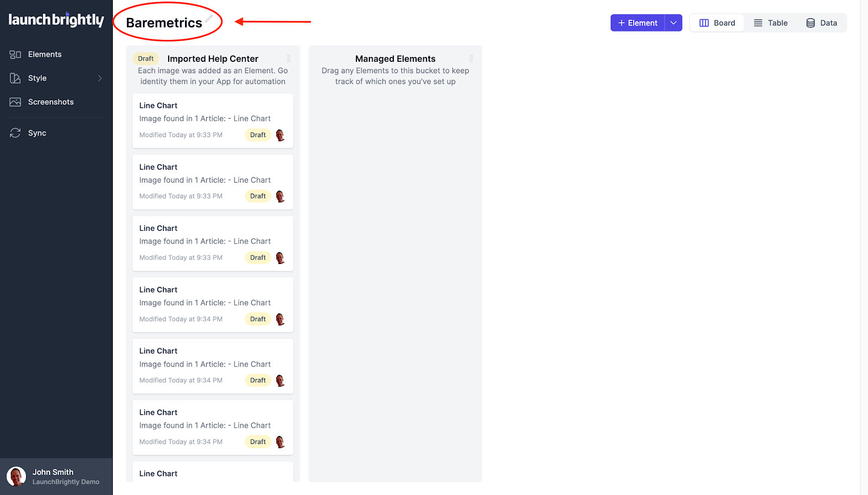Click drag handle on Managed Elements column
868x495 pixels.
click(x=471, y=59)
